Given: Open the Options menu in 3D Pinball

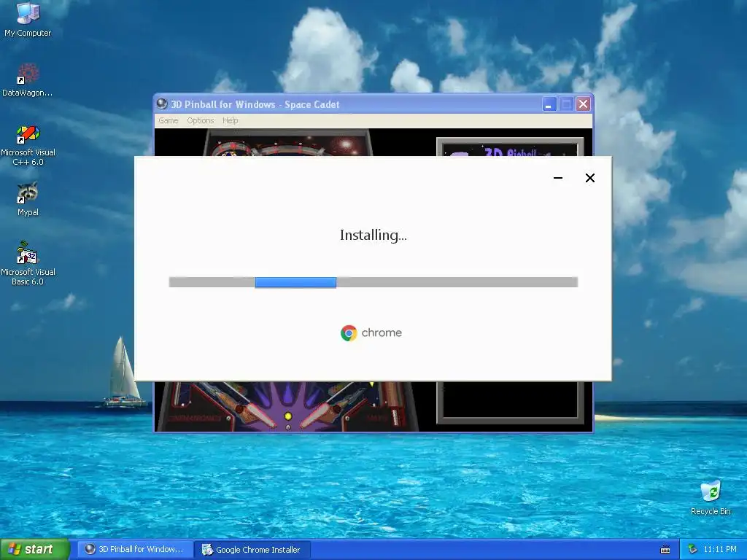Looking at the screenshot, I should (200, 120).
